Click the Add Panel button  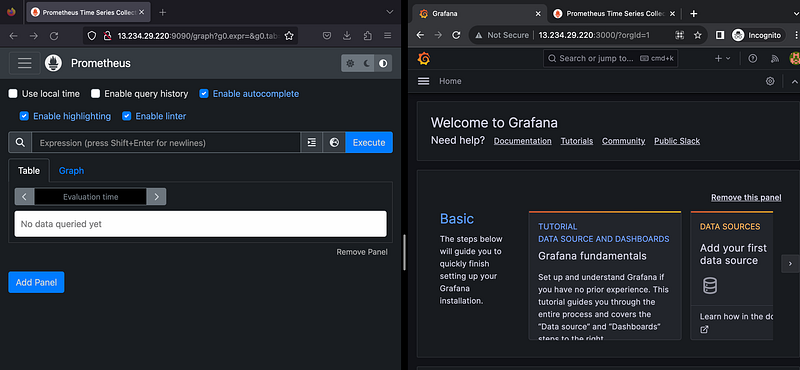[36, 282]
